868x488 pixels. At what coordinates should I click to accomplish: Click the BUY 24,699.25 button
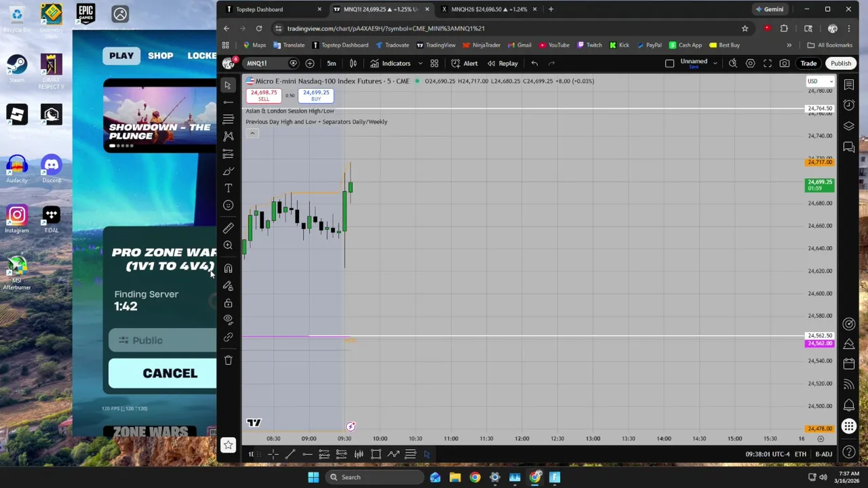pyautogui.click(x=316, y=96)
